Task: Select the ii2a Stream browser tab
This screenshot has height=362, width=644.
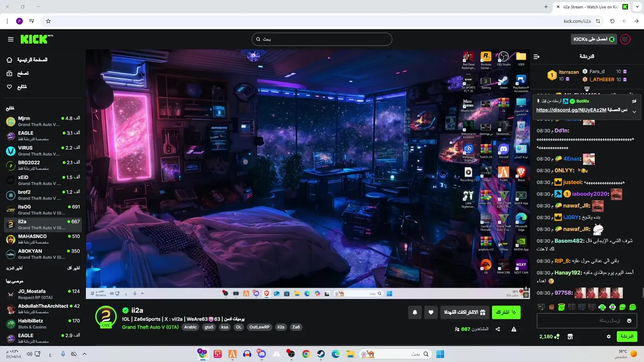Action: pos(592,7)
